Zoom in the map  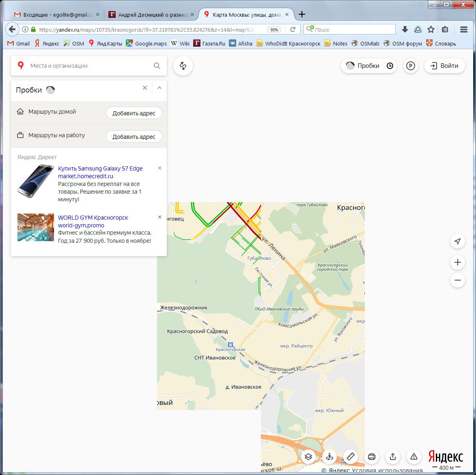(457, 263)
